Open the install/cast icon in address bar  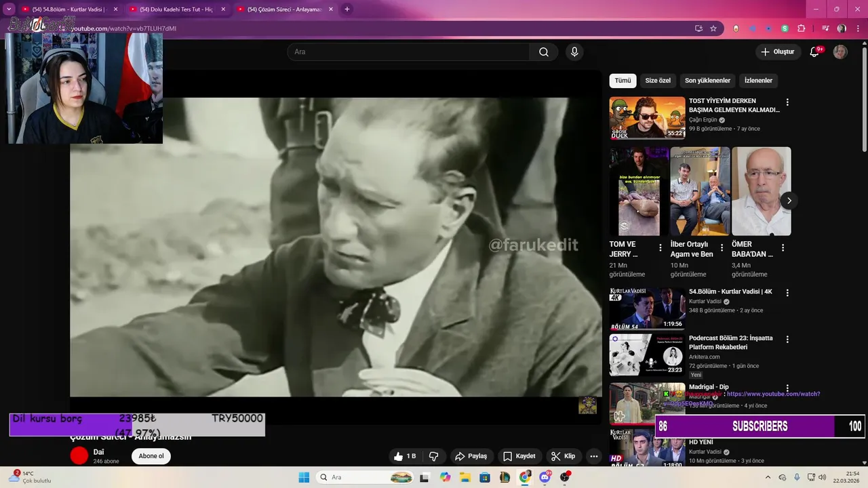(698, 28)
